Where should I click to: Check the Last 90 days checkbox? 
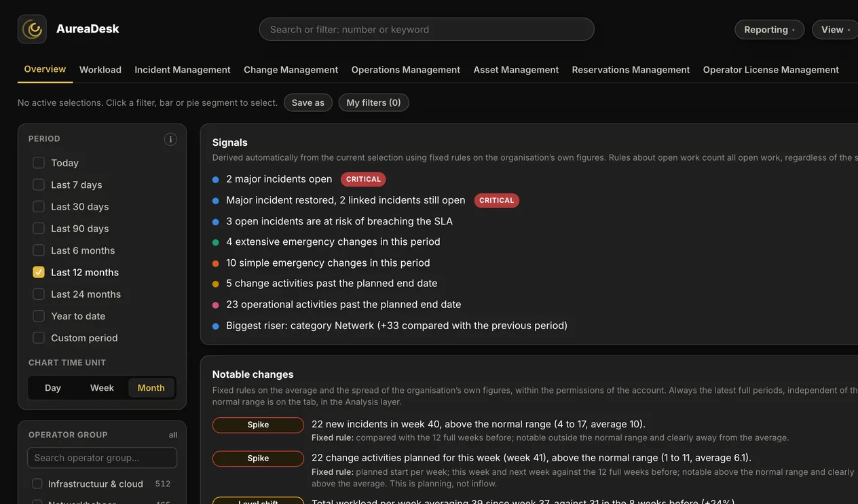[39, 229]
